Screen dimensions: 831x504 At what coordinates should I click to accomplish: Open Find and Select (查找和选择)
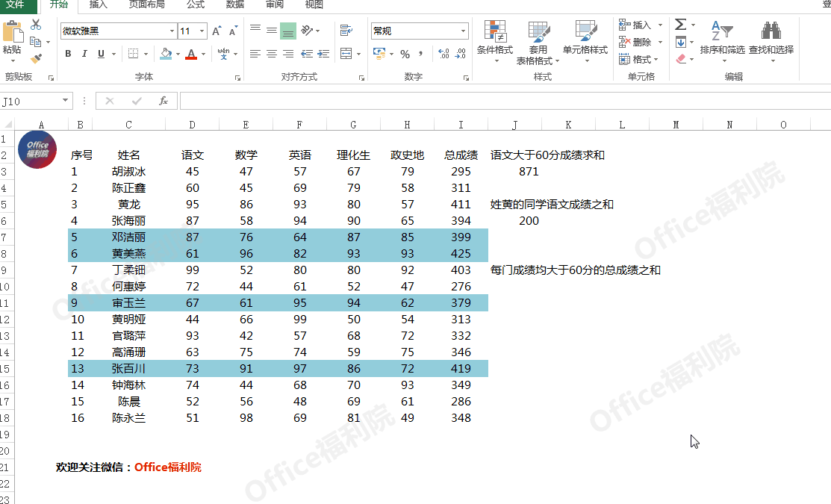point(771,43)
